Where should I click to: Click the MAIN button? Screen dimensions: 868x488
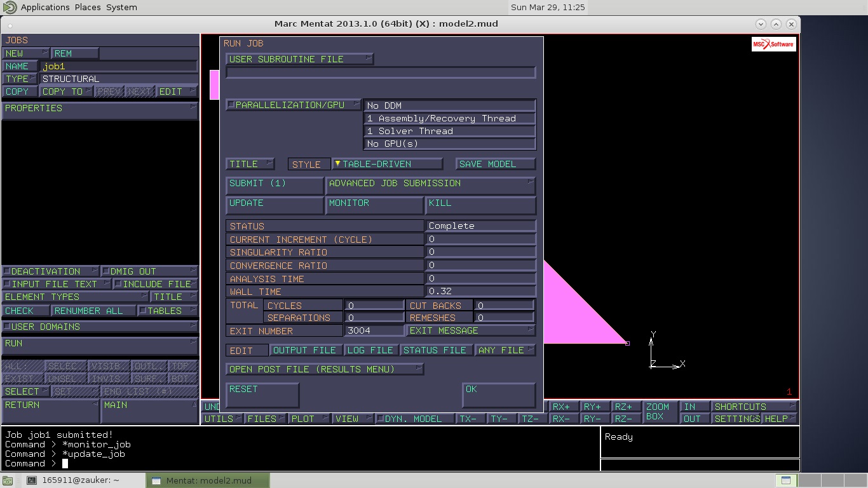tap(149, 410)
